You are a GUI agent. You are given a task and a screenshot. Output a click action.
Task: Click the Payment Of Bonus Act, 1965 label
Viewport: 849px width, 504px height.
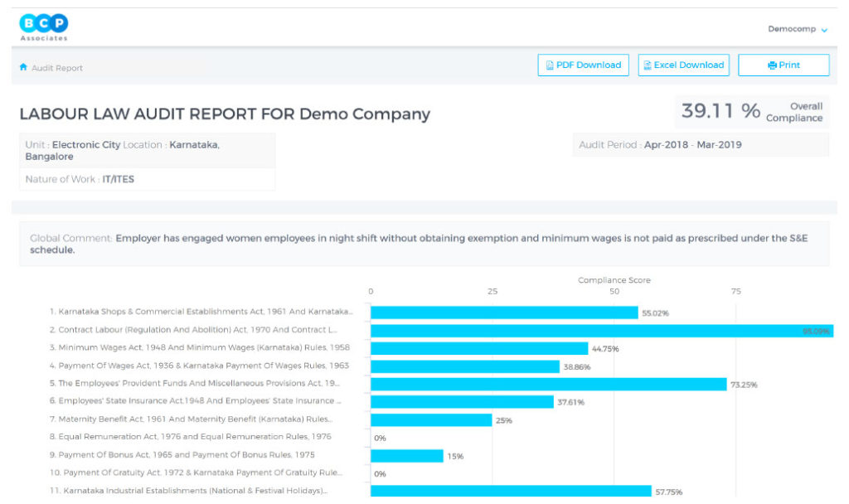[182, 455]
